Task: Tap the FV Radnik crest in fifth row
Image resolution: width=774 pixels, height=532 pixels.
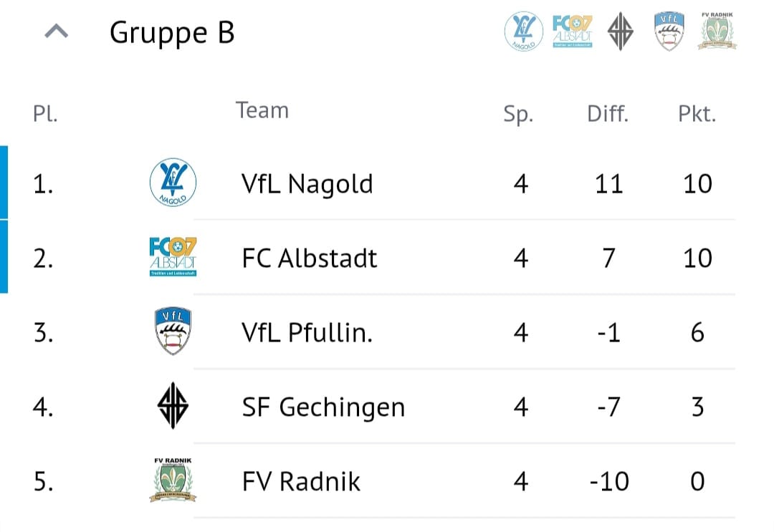Action: point(173,480)
